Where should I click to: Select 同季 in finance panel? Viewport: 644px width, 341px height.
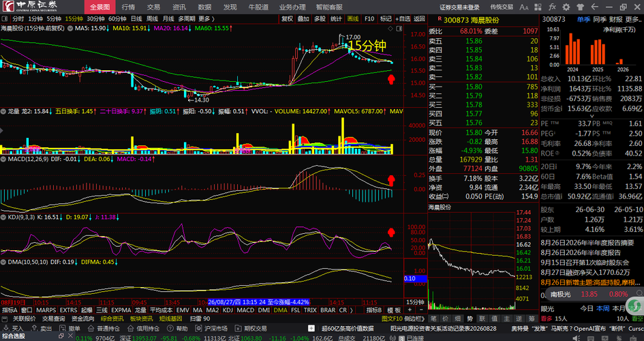coord(600,19)
